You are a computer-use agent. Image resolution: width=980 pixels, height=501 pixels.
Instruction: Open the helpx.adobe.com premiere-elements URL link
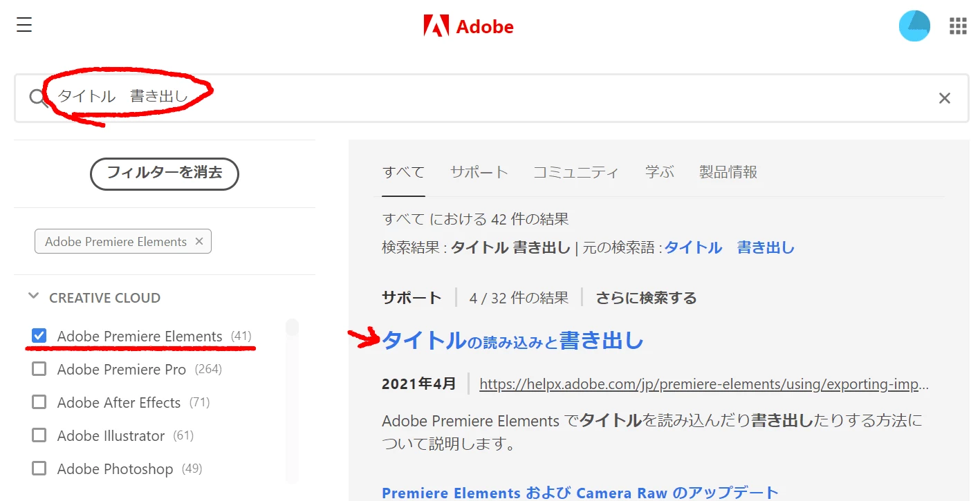[704, 384]
